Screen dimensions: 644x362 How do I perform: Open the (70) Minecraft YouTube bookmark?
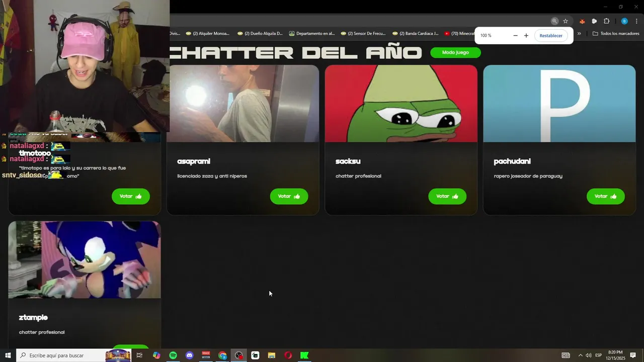(459, 34)
